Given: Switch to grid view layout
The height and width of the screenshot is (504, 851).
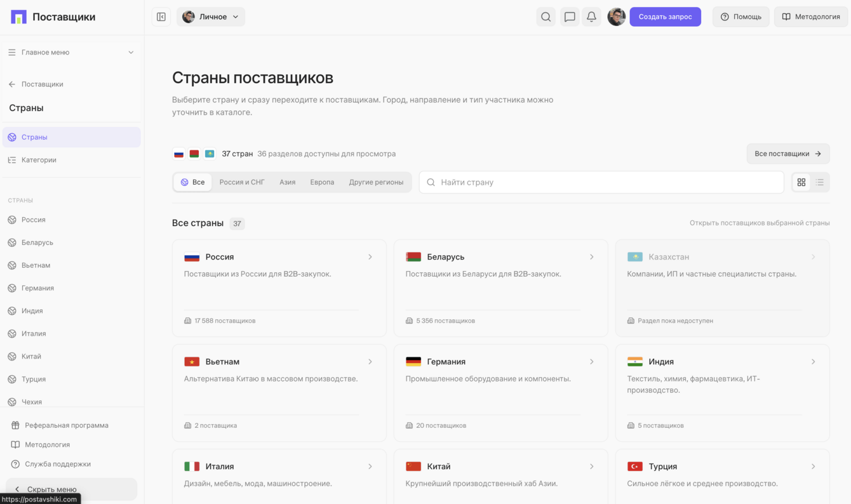Looking at the screenshot, I should click(x=801, y=182).
